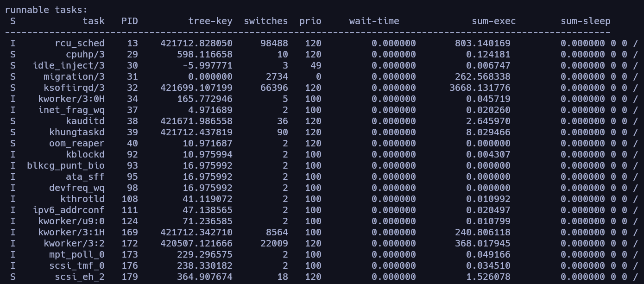
Task: Click the 'prio' column header
Action: coord(310,21)
